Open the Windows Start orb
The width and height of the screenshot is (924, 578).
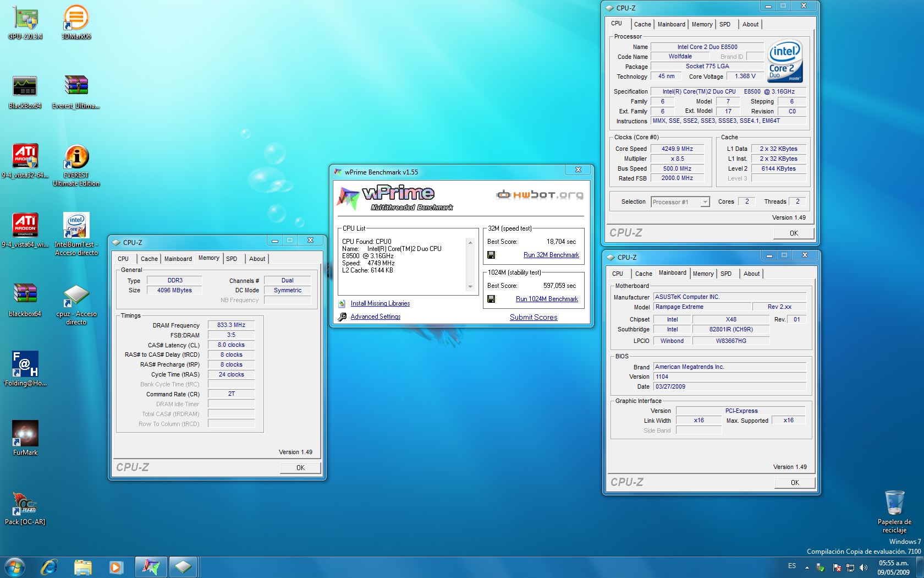(x=15, y=567)
